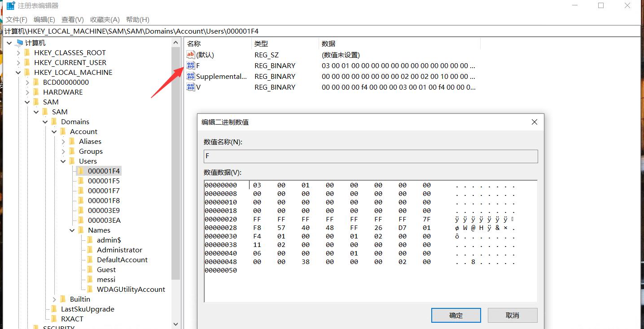Select the messi folder icon
Viewport: 644px width, 329px height.
[90, 279]
